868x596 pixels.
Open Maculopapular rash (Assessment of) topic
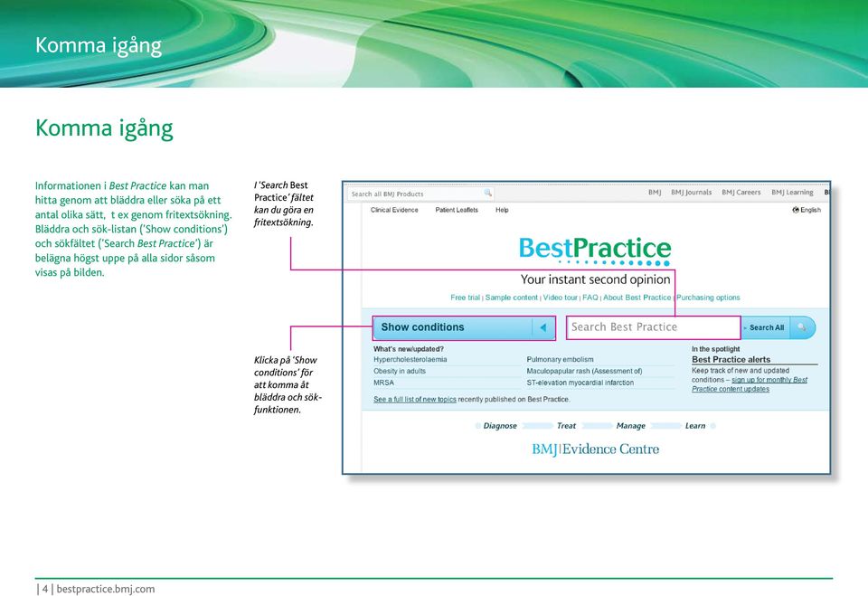(584, 371)
